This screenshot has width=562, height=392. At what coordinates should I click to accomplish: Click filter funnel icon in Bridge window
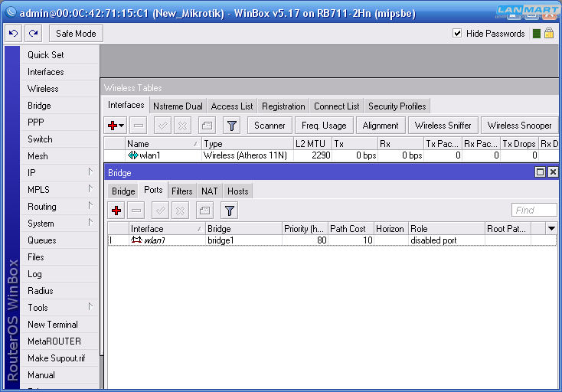coord(230,211)
